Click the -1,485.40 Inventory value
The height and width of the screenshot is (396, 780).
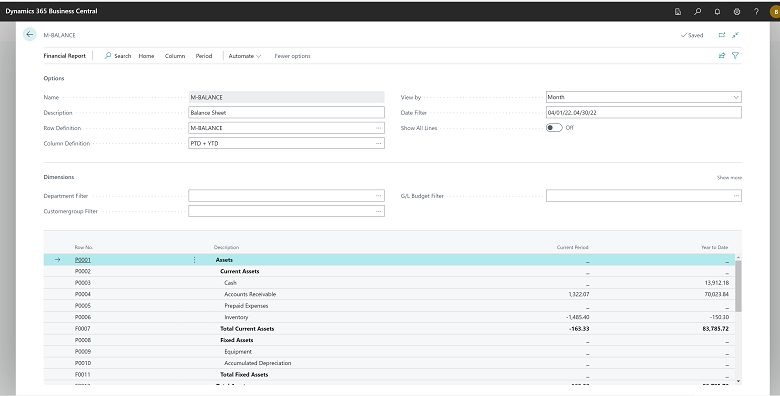coord(578,317)
